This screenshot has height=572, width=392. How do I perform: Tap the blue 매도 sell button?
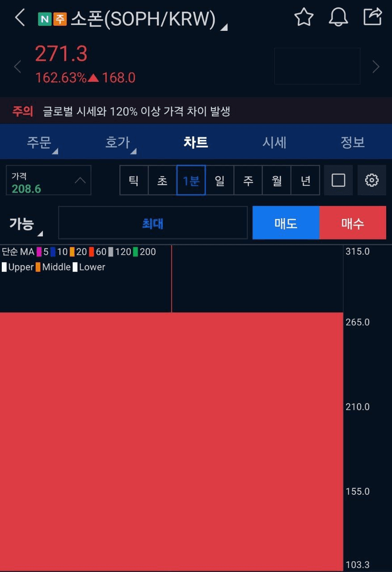pyautogui.click(x=286, y=223)
